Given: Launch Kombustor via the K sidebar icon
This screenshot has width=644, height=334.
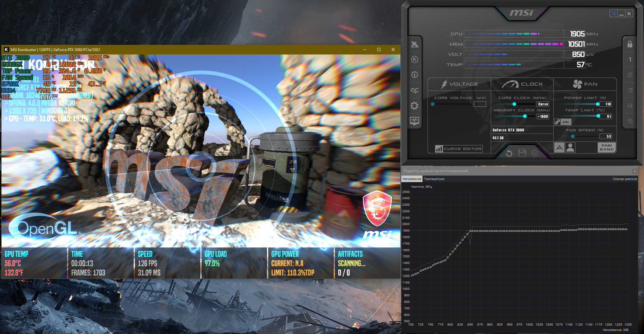Looking at the screenshot, I should pyautogui.click(x=414, y=59).
